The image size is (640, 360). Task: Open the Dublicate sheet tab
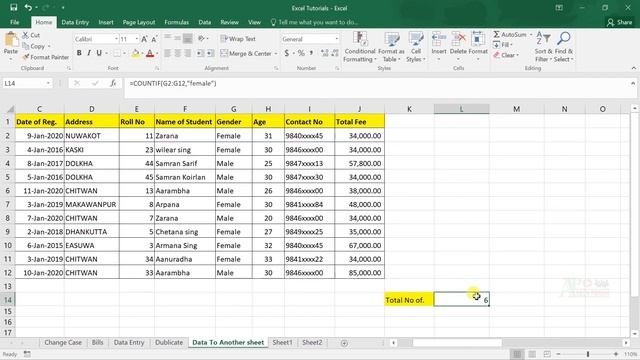point(169,342)
